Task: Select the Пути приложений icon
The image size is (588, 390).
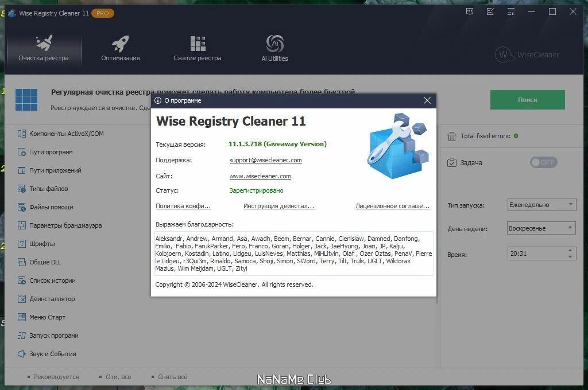Action: 22,170
